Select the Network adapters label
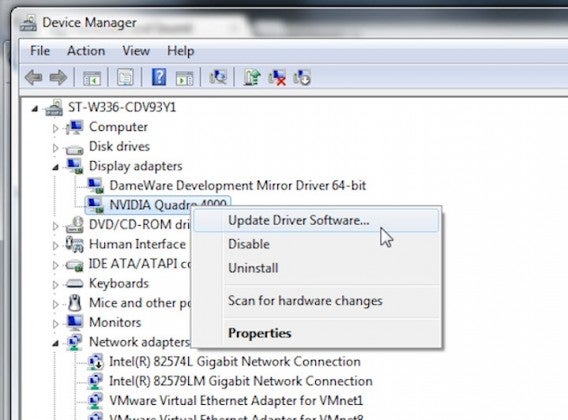This screenshot has width=568, height=420. [139, 342]
